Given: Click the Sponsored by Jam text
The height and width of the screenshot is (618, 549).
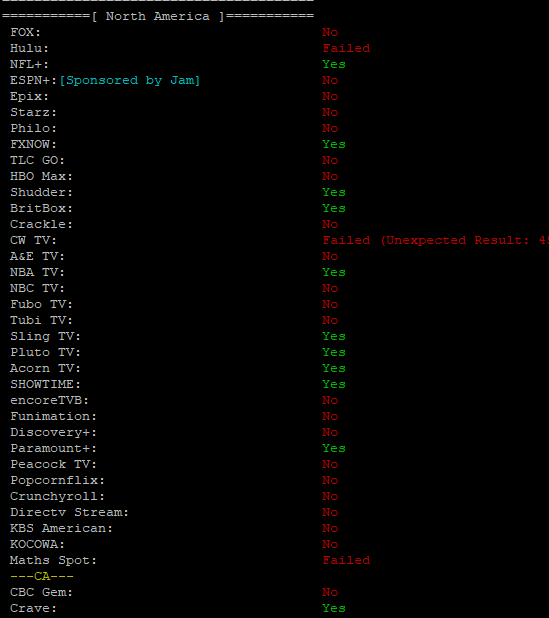Looking at the screenshot, I should [x=130, y=80].
